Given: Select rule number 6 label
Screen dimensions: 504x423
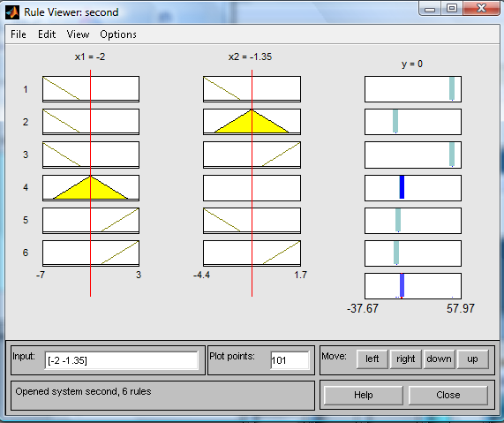Looking at the screenshot, I should coord(26,253).
